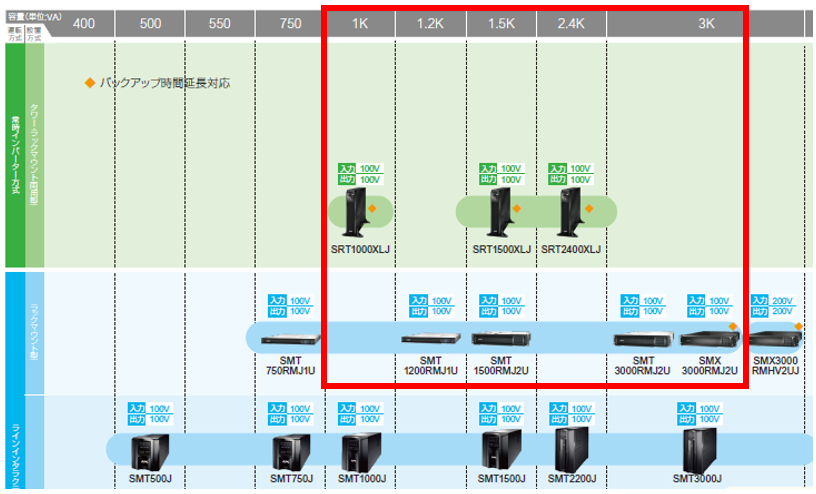Screen dimensions: 816x494
Task: Click the SMT2200J UPS image
Action: 571,450
